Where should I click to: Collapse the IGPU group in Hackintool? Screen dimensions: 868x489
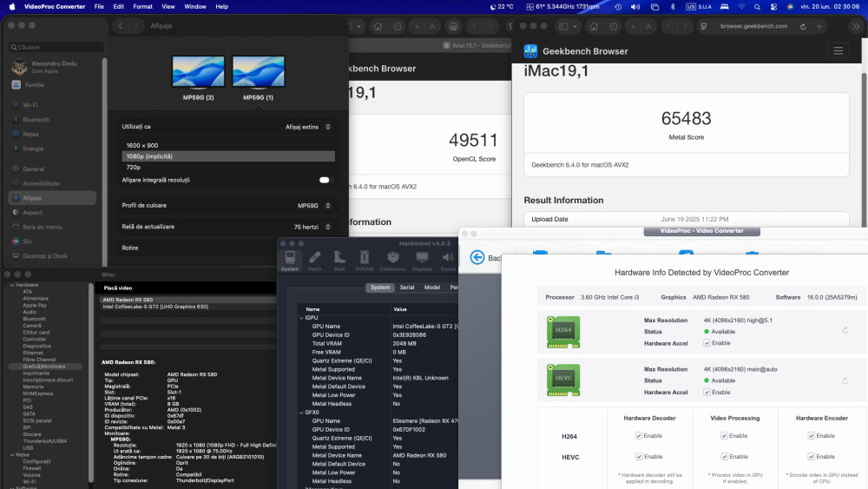(302, 318)
